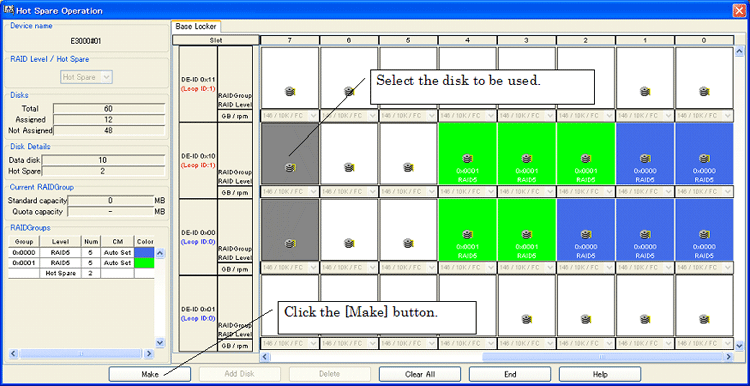Select 0x0000 row in RAIDGroups table
The image size is (750, 386).
81,253
